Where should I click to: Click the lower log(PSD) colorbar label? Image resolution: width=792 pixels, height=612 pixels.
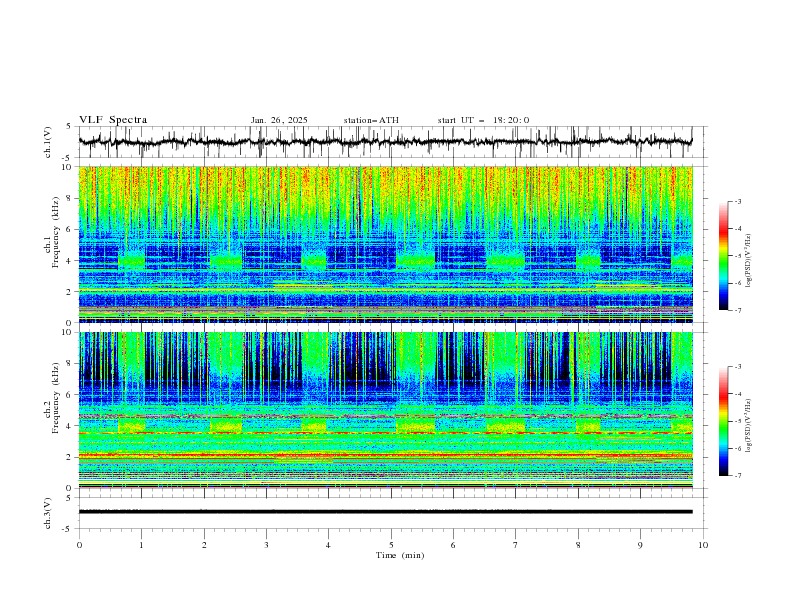(x=748, y=426)
